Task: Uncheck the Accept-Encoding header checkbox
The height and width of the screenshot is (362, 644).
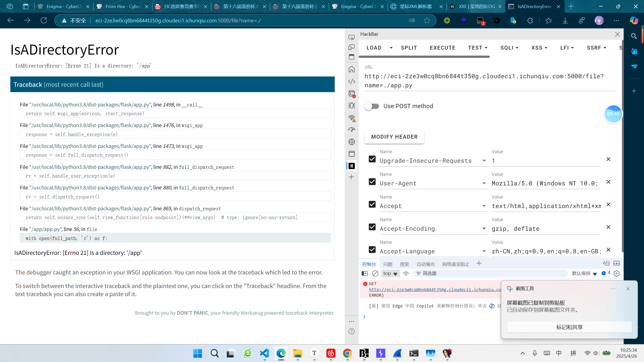Action: [x=372, y=227]
